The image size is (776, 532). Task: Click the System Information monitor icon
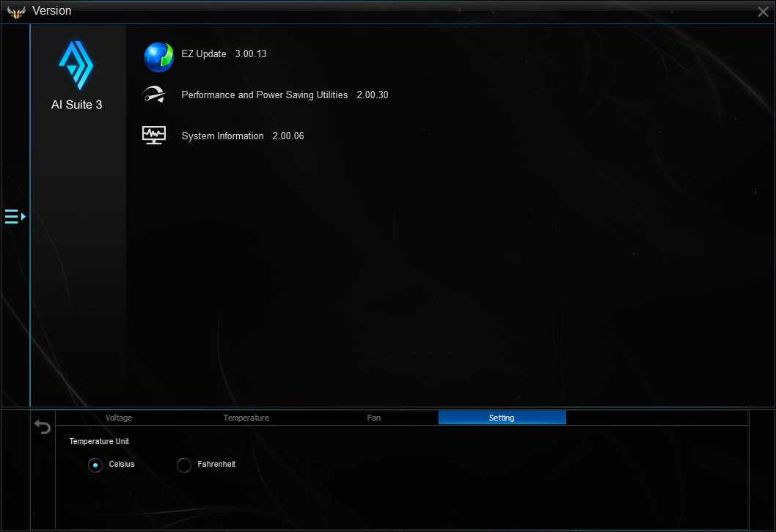154,135
